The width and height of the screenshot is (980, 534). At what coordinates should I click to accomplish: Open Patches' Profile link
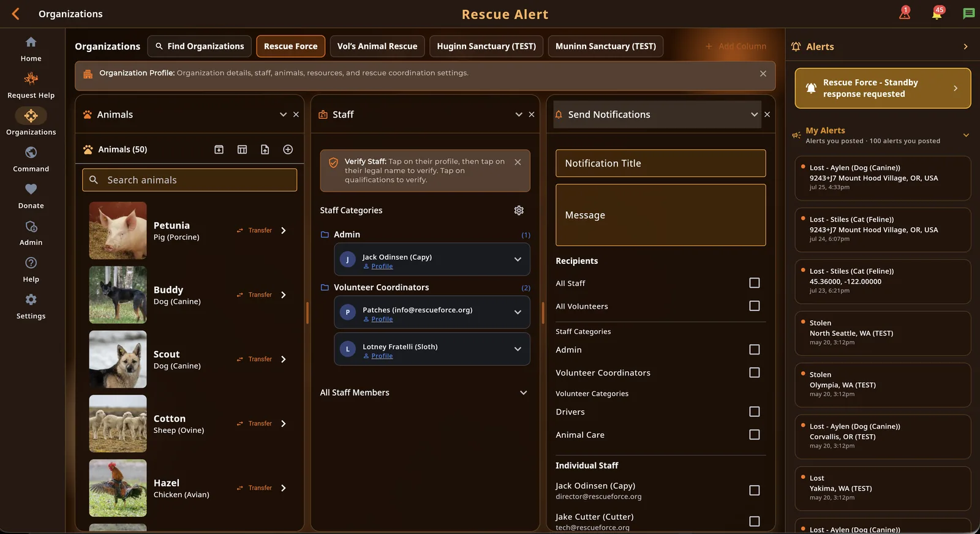coord(382,319)
